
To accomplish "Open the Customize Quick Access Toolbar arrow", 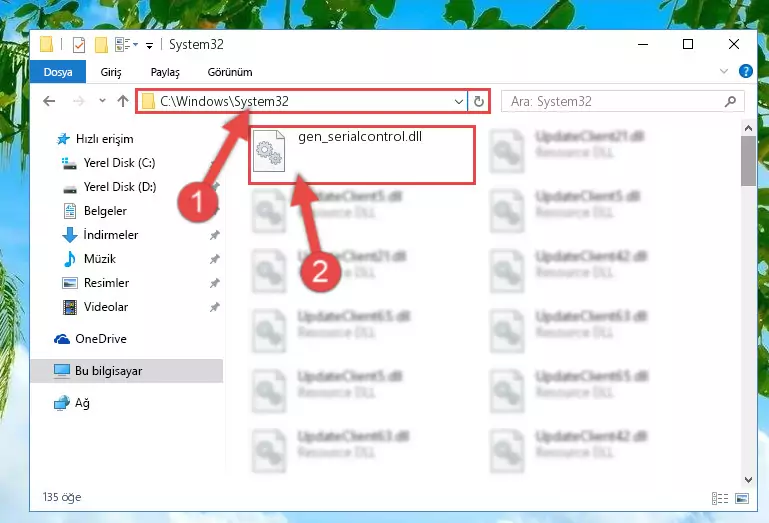I will coord(149,46).
